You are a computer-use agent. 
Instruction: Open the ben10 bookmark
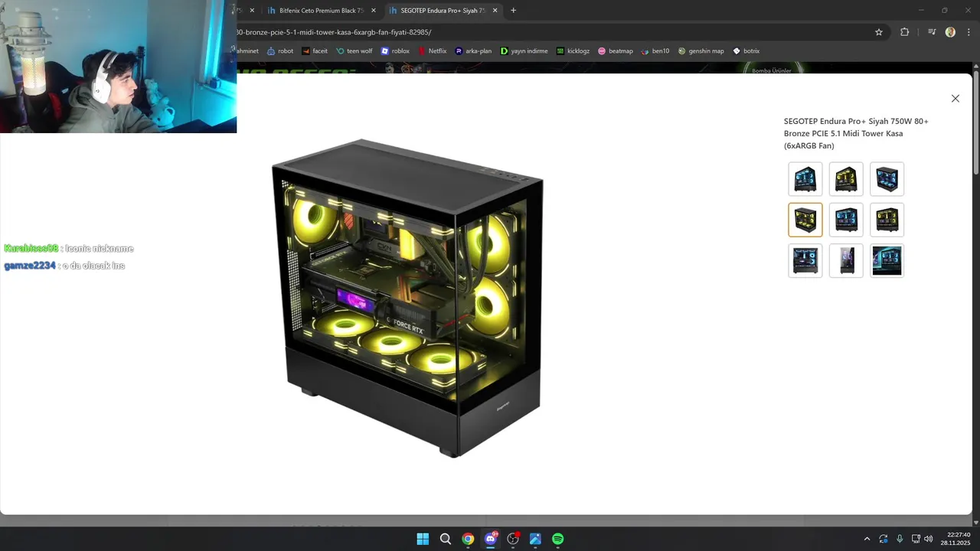click(655, 51)
